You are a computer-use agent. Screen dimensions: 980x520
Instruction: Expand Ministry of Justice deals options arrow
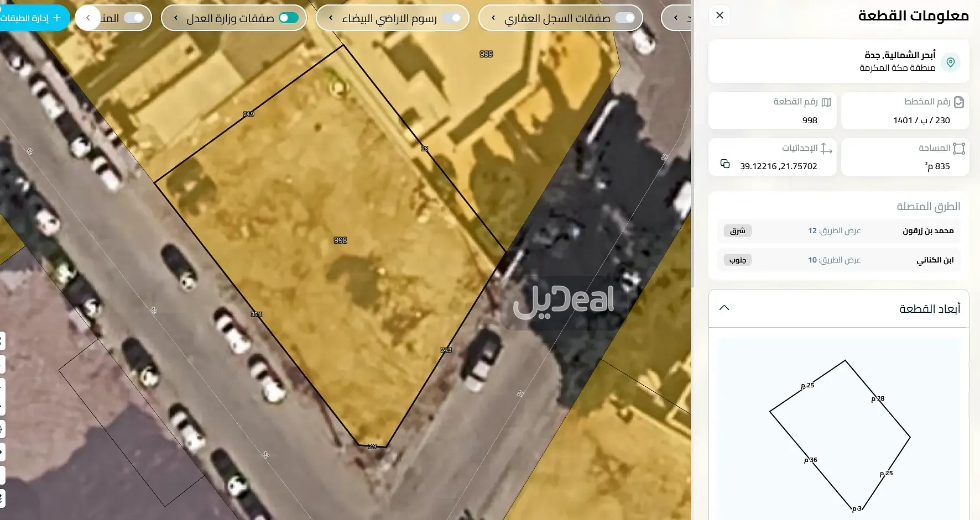(176, 18)
